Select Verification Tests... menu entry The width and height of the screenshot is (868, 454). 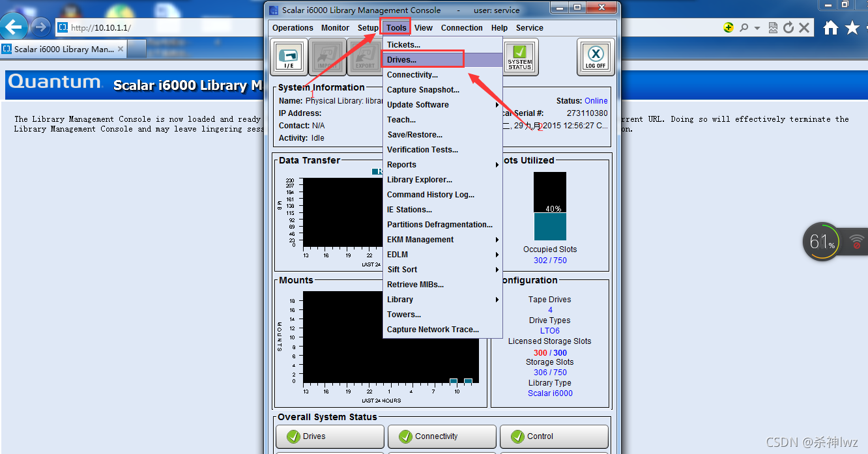[442, 150]
